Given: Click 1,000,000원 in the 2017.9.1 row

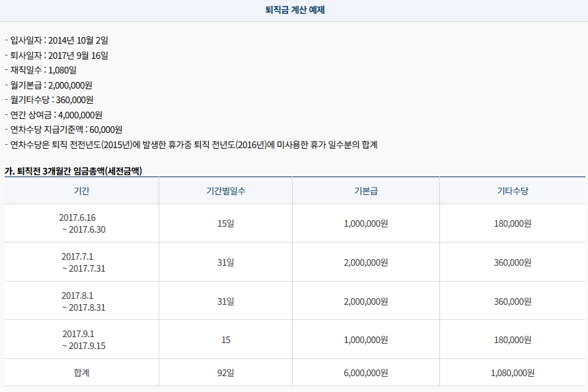Looking at the screenshot, I should [x=365, y=340].
